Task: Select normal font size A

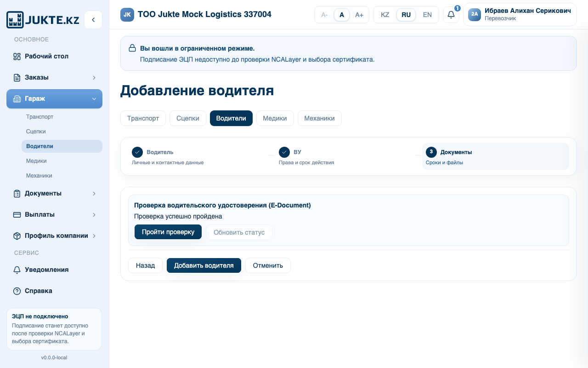Action: [342, 15]
